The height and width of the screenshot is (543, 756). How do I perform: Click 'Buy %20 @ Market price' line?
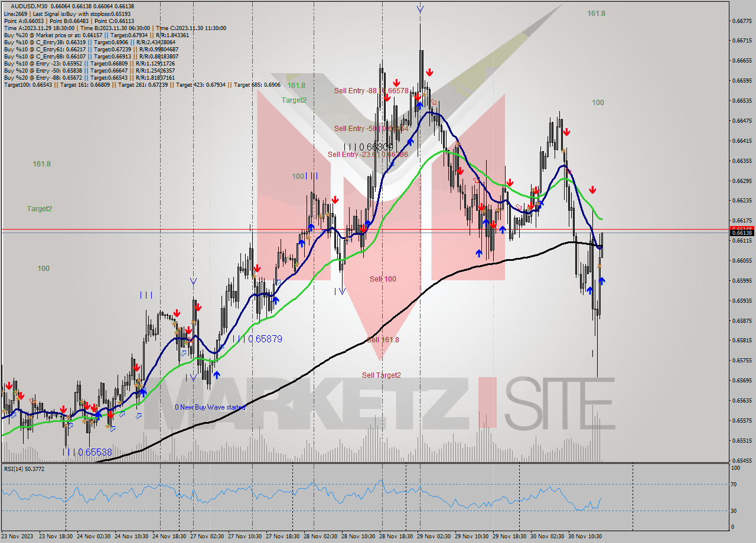(96, 35)
